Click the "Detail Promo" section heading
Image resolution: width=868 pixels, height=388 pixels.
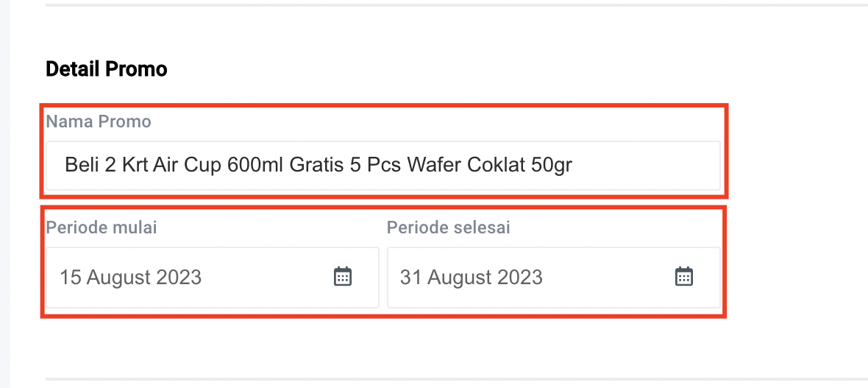pyautogui.click(x=107, y=69)
